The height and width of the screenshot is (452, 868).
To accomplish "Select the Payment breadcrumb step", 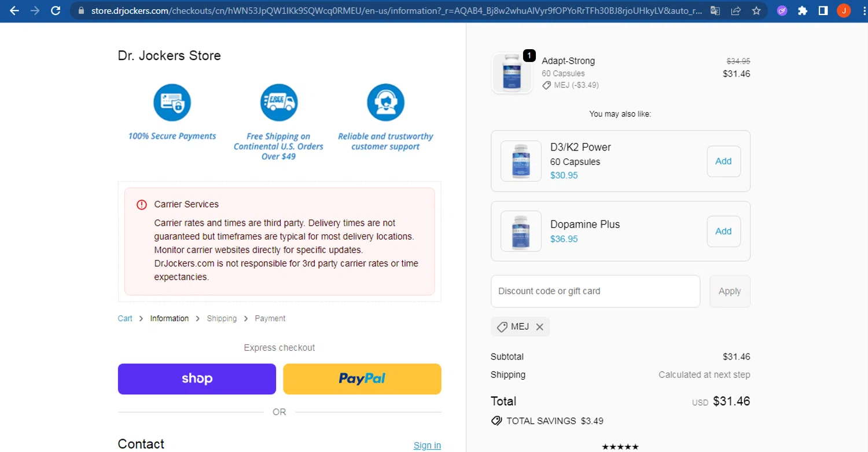I will 270,318.
